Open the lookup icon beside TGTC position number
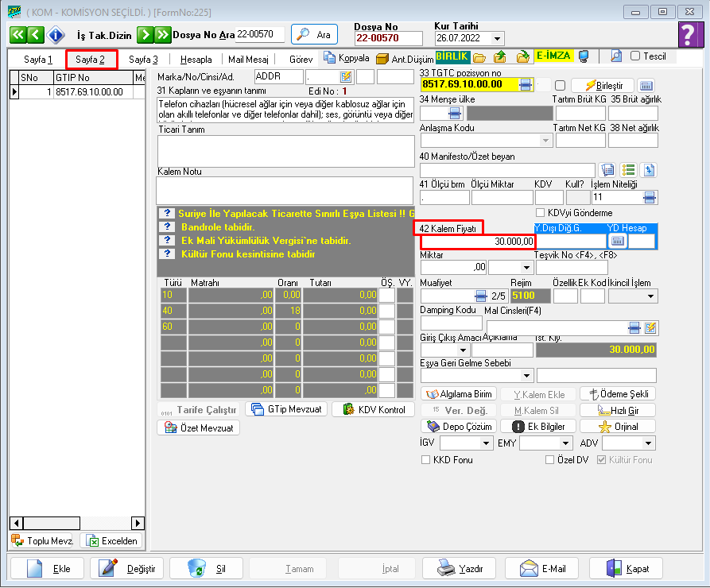The image size is (710, 588). click(x=526, y=85)
